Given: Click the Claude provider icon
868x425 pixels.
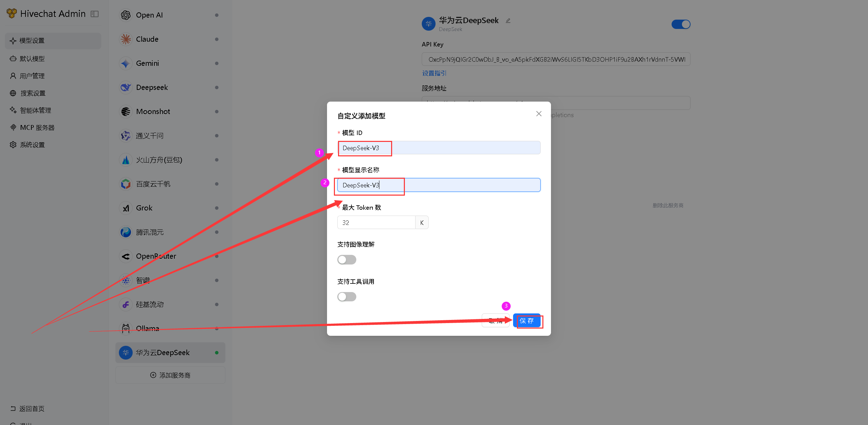Looking at the screenshot, I should pos(126,39).
